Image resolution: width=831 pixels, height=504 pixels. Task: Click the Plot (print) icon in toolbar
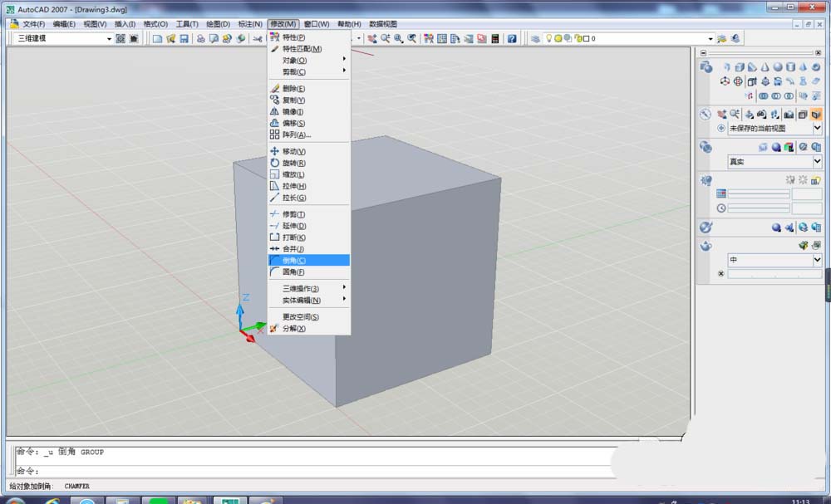pyautogui.click(x=201, y=39)
